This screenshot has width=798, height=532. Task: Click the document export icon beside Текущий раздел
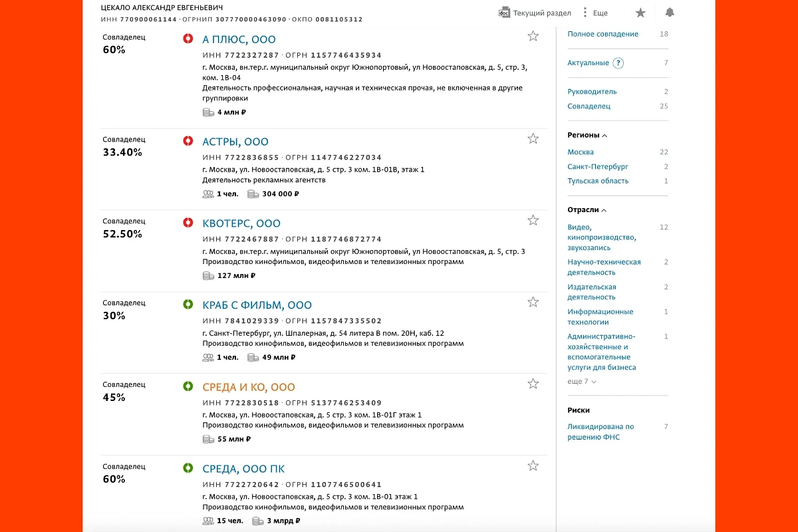coord(503,12)
